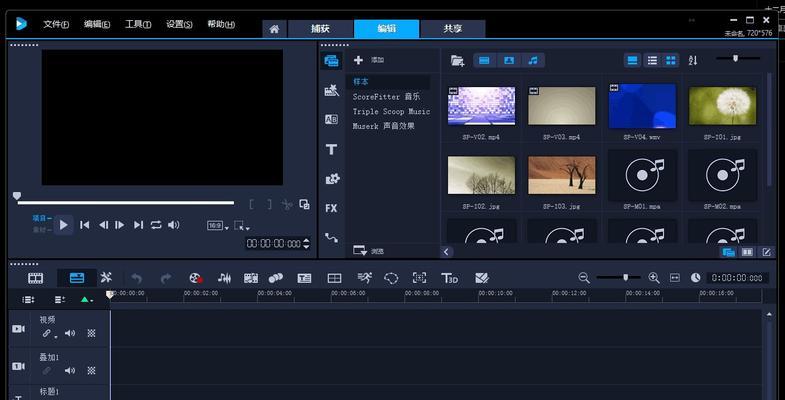The height and width of the screenshot is (400, 785).
Task: Switch library to thumbnail view
Action: point(671,61)
